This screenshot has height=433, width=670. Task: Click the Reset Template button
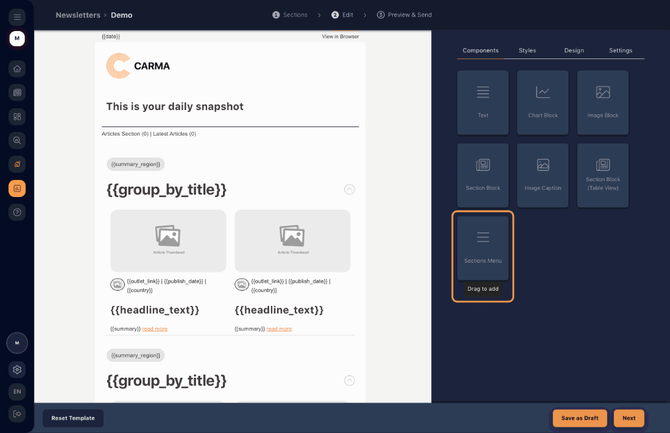click(73, 418)
